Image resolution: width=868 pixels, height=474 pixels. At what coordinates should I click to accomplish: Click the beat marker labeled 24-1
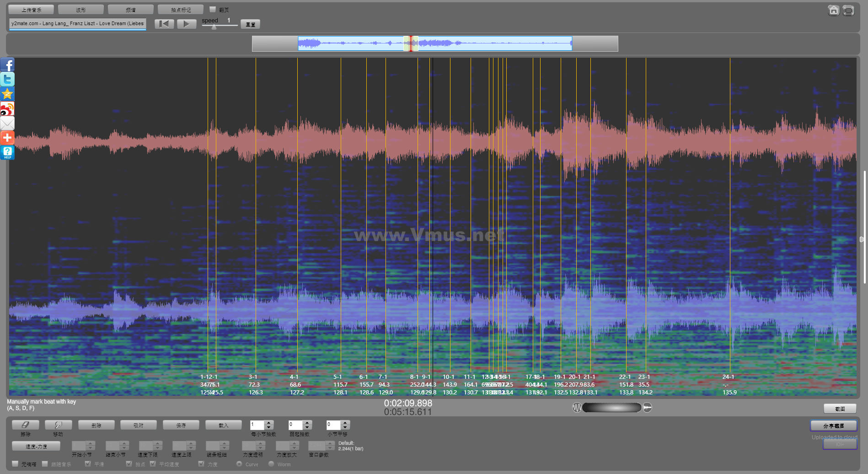coord(729,377)
